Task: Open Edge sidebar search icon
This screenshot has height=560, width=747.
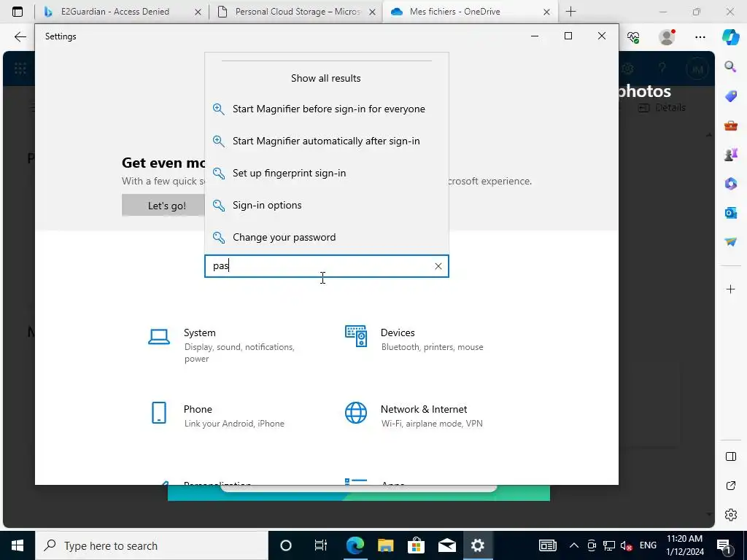Action: pos(730,66)
